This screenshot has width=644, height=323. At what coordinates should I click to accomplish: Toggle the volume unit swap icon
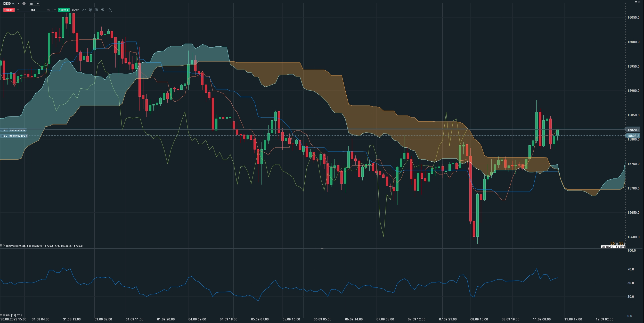(x=48, y=10)
